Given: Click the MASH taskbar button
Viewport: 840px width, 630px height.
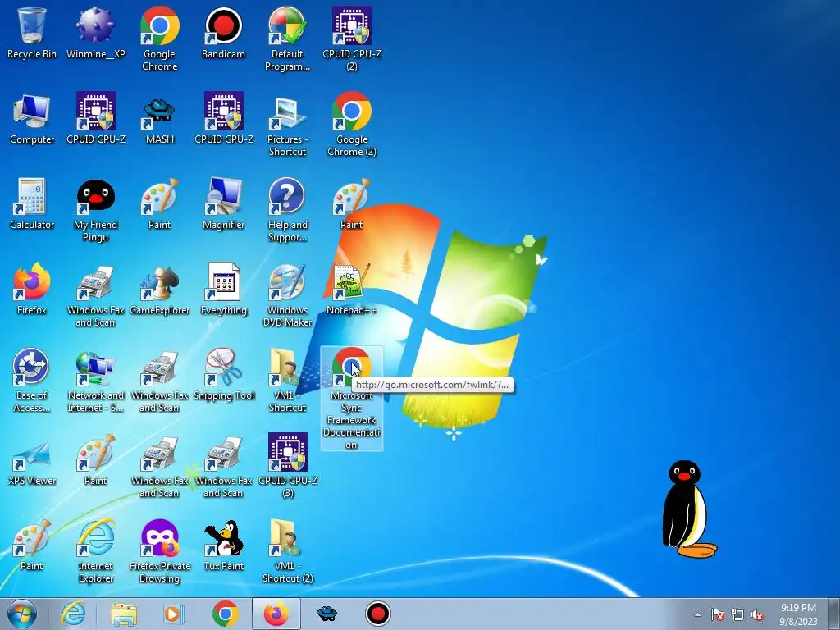Looking at the screenshot, I should tap(326, 614).
